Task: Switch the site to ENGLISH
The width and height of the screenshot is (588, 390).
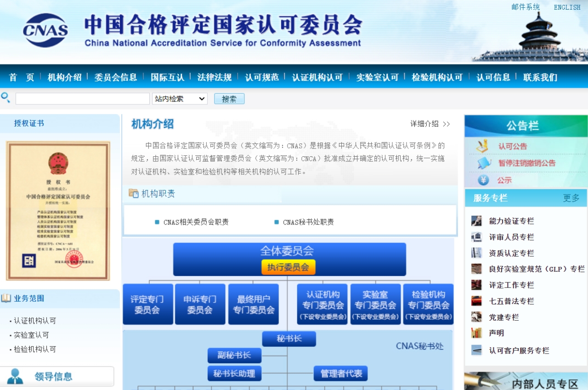Action: [567, 7]
